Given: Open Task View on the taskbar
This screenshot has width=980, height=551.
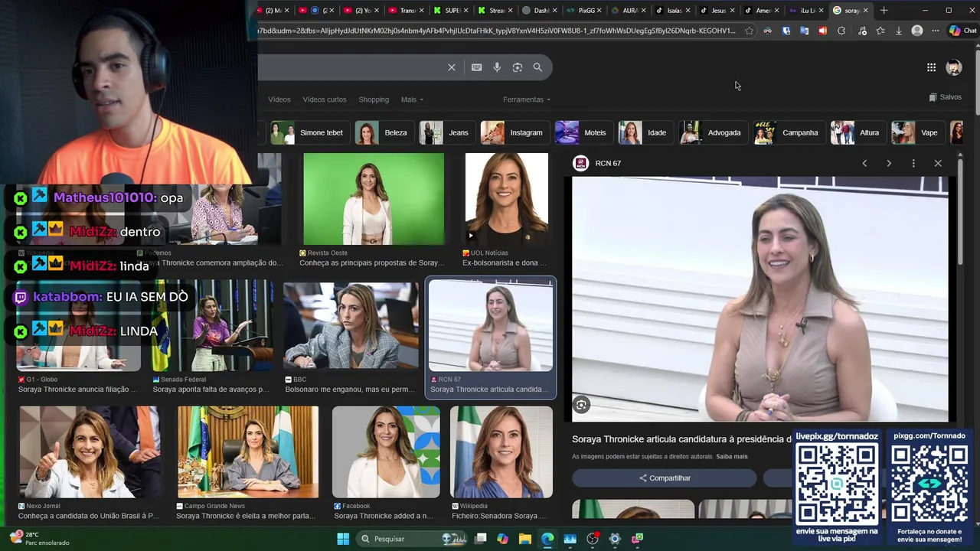Looking at the screenshot, I should 480,539.
